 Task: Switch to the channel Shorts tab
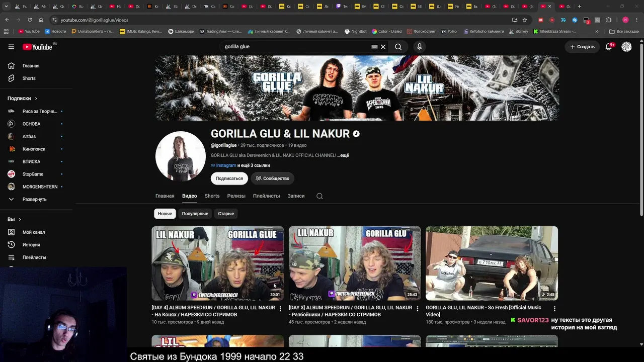click(x=212, y=196)
